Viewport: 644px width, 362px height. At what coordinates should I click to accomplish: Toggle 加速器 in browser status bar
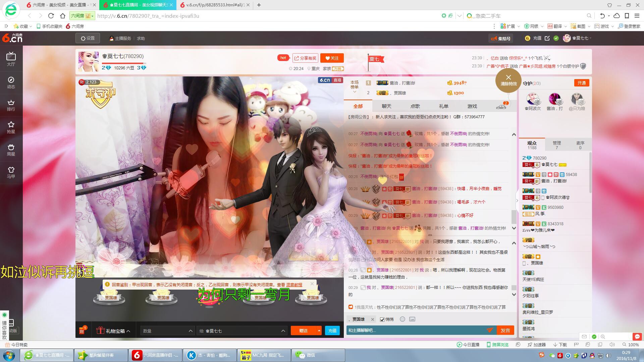pyautogui.click(x=537, y=345)
